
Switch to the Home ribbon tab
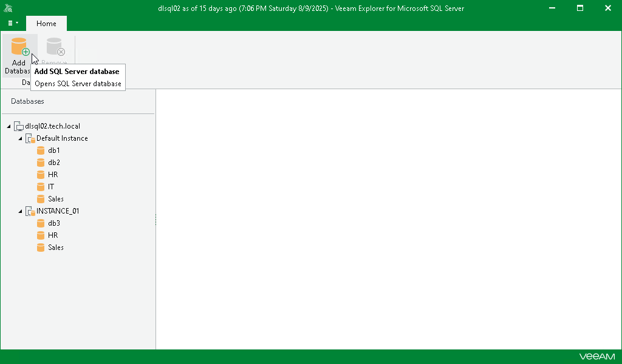pos(46,23)
